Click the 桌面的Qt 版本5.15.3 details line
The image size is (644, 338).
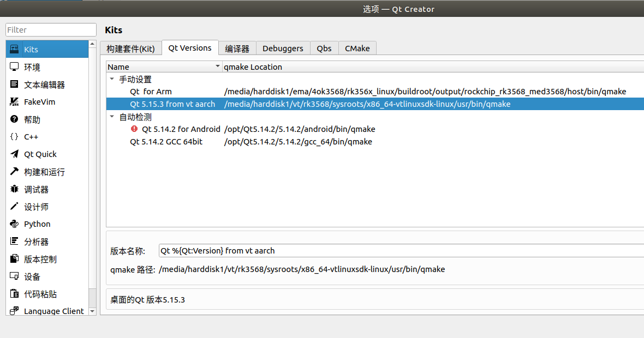pyautogui.click(x=147, y=300)
